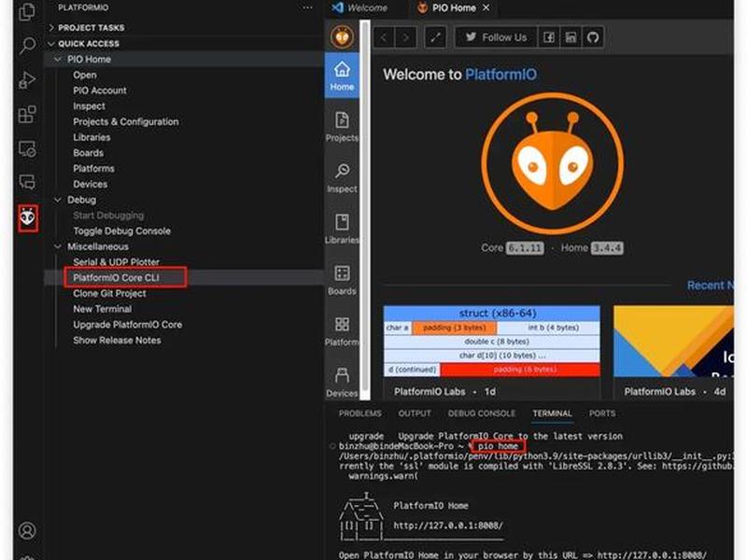Viewport: 747px width, 560px height.
Task: Click Clone Git Project item
Action: [109, 293]
